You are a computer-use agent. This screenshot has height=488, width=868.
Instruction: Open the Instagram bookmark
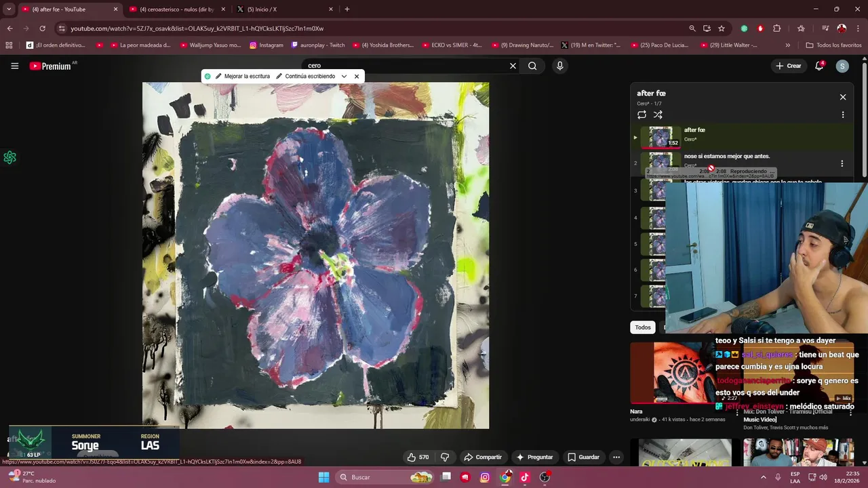point(267,45)
